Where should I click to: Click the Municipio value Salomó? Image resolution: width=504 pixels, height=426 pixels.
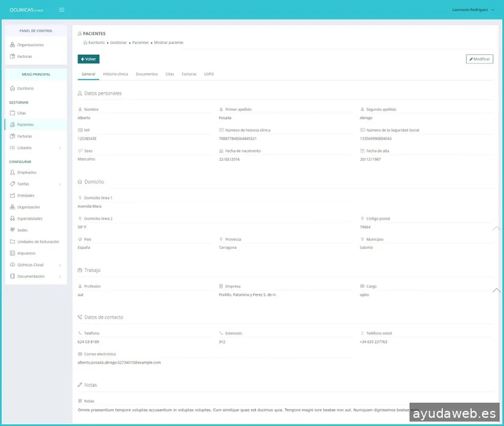(367, 248)
